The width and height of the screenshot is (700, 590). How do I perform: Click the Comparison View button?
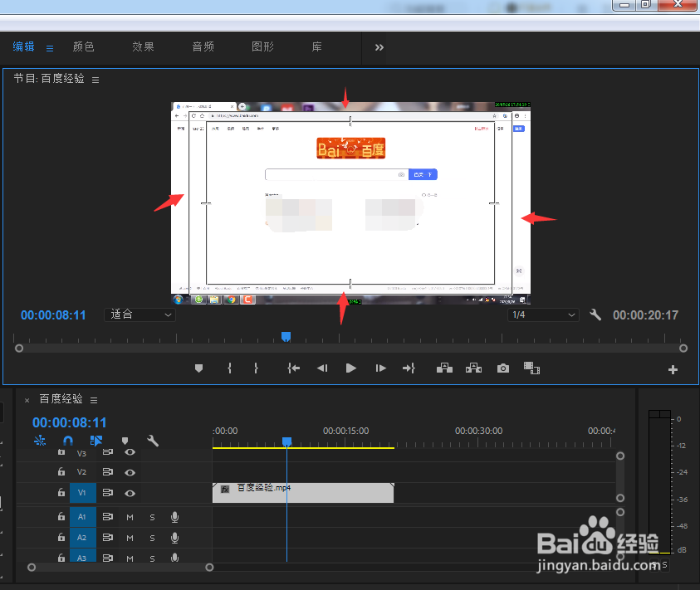click(531, 368)
